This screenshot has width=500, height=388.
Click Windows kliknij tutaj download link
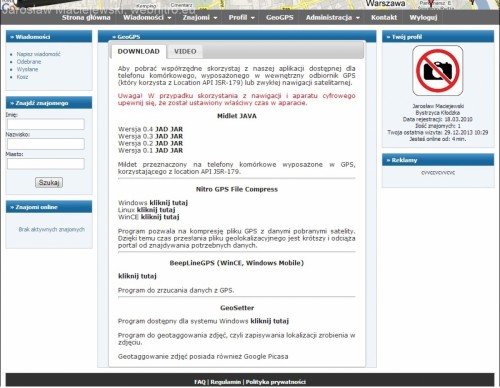(169, 203)
